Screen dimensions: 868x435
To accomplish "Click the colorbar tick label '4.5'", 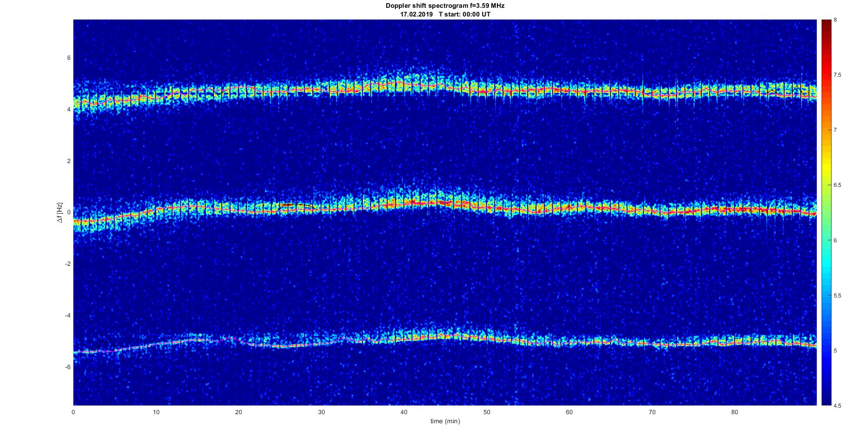I will [x=837, y=406].
